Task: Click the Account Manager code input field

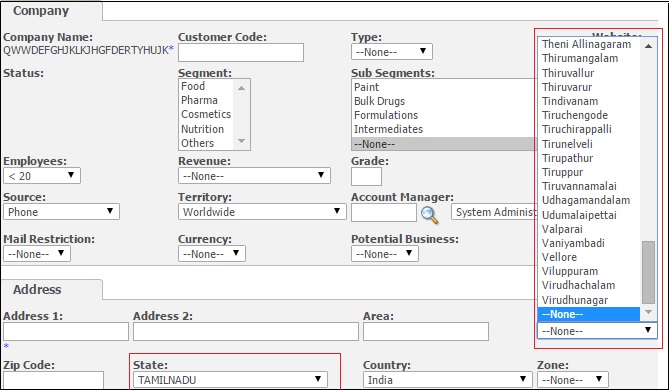Action: pyautogui.click(x=384, y=212)
